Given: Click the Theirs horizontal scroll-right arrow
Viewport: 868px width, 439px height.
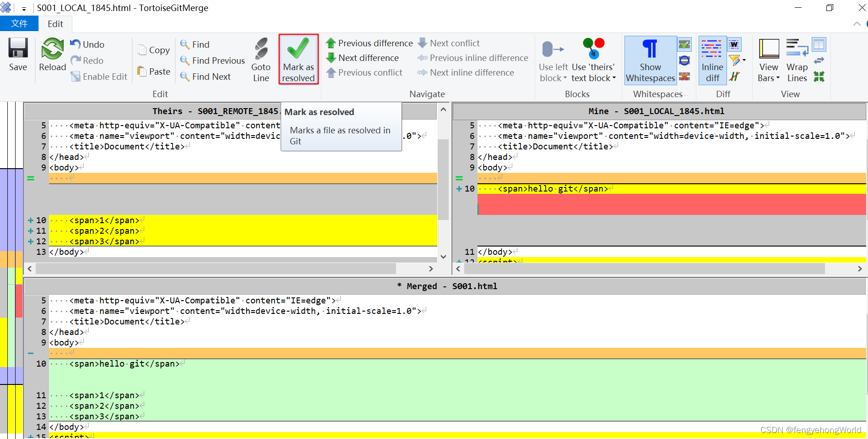Looking at the screenshot, I should (430, 269).
